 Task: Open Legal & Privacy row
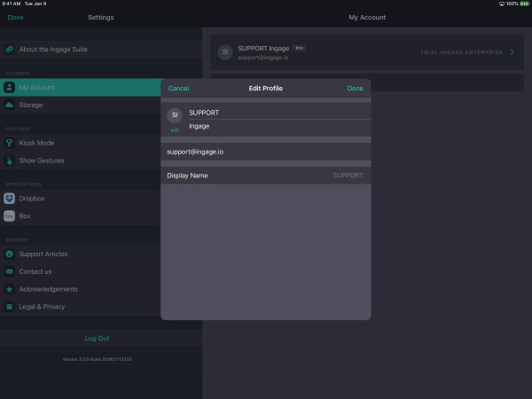(81, 307)
